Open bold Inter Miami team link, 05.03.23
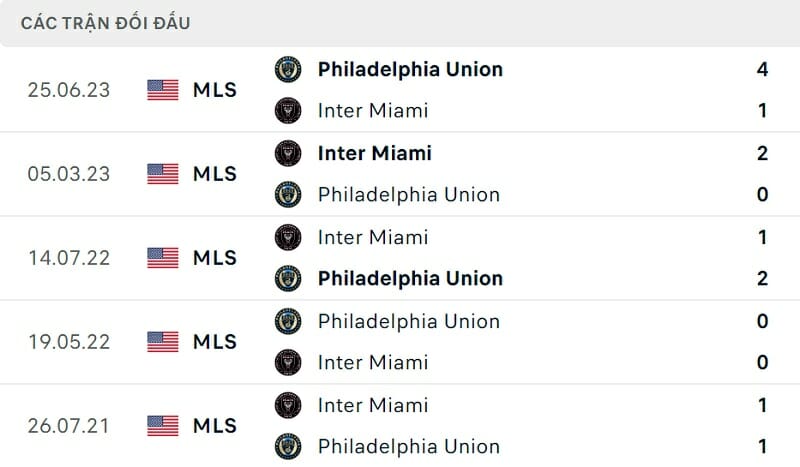 374,153
